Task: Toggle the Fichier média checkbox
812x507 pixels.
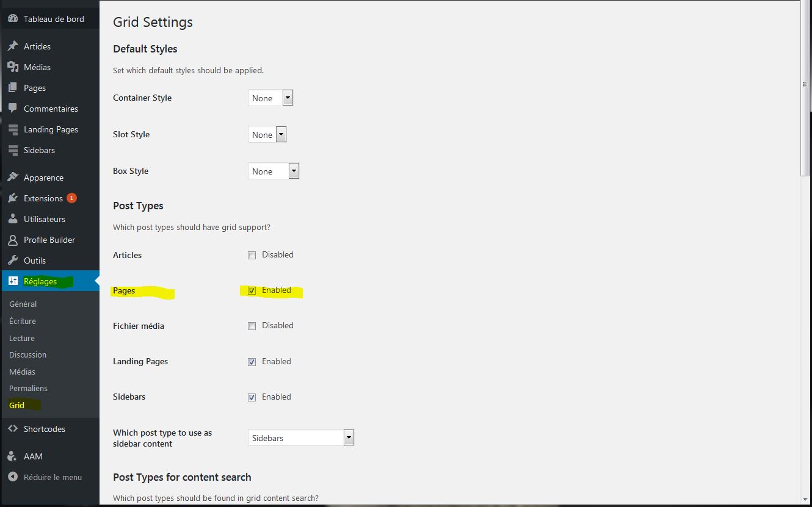Action: click(252, 326)
